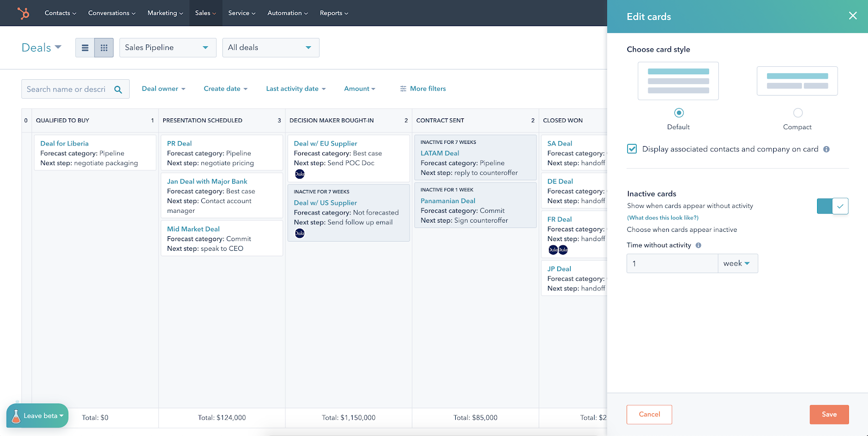868x436 pixels.
Task: Open the Sales Pipeline dropdown
Action: 168,48
